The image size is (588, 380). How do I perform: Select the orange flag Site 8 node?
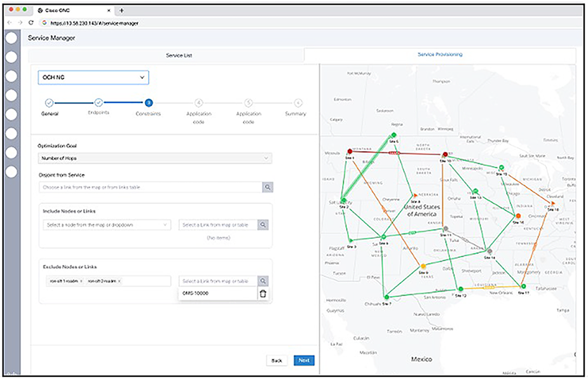point(414,196)
